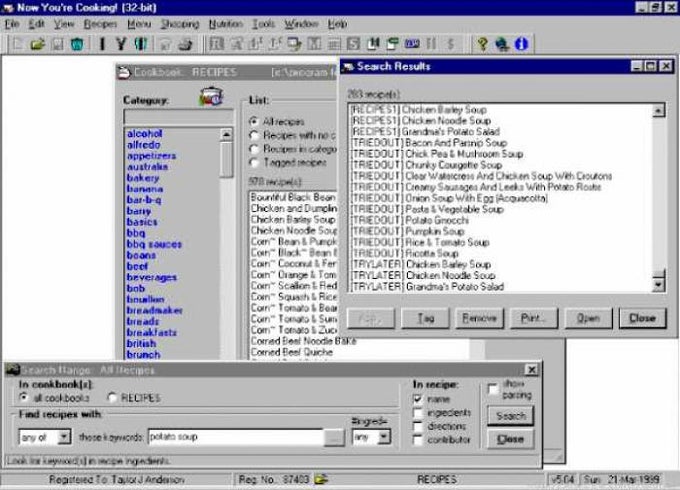The image size is (680, 490).
Task: Click the Print button in Search Results
Action: (x=533, y=318)
